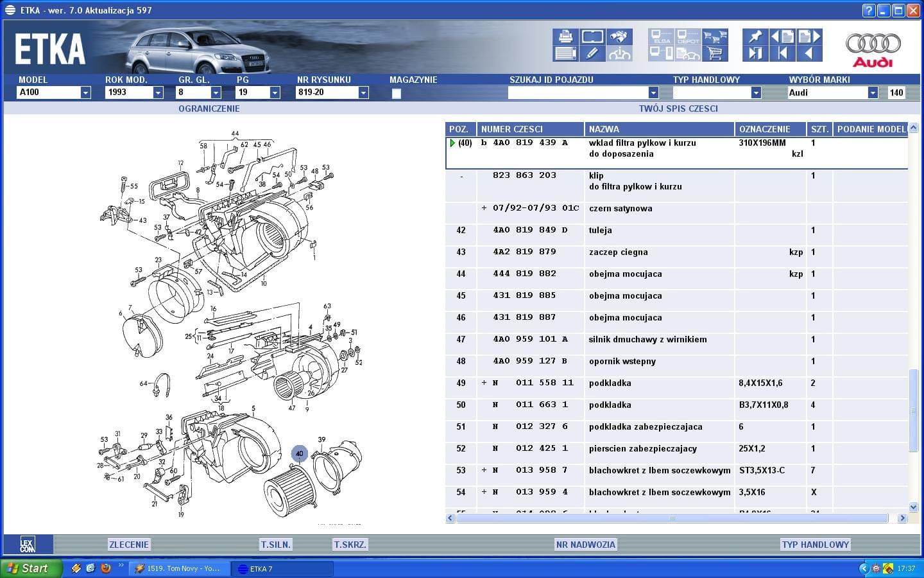Click the 310X196MM designation value
The image size is (924, 578).
click(762, 143)
